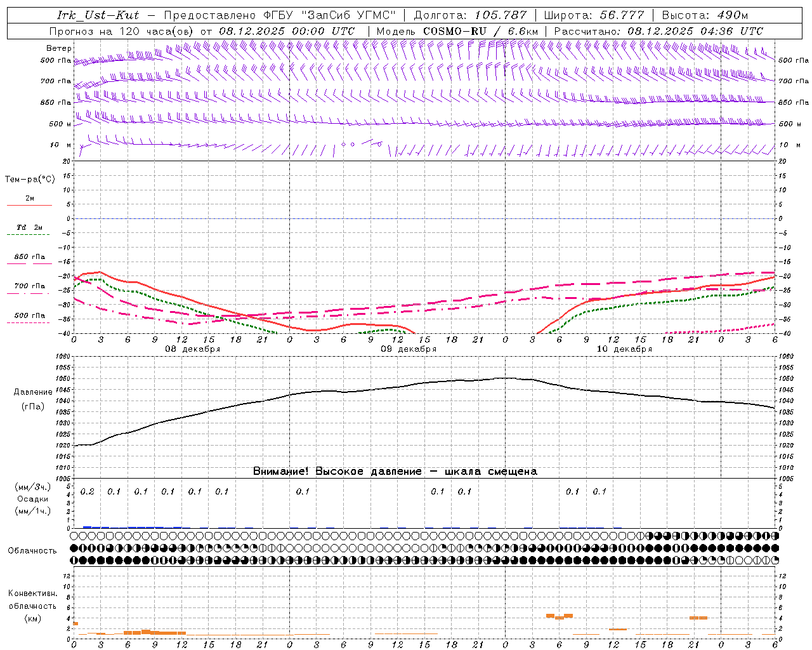
Task: Click the "08 декабря" date label
Action: pyautogui.click(x=193, y=349)
